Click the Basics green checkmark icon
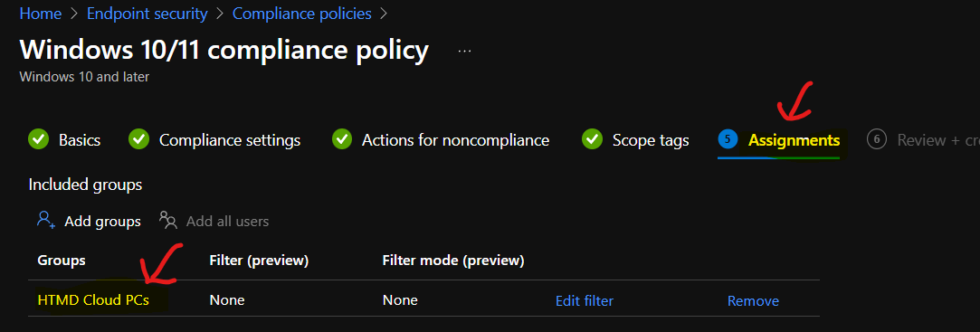This screenshot has width=980, height=332. [38, 140]
